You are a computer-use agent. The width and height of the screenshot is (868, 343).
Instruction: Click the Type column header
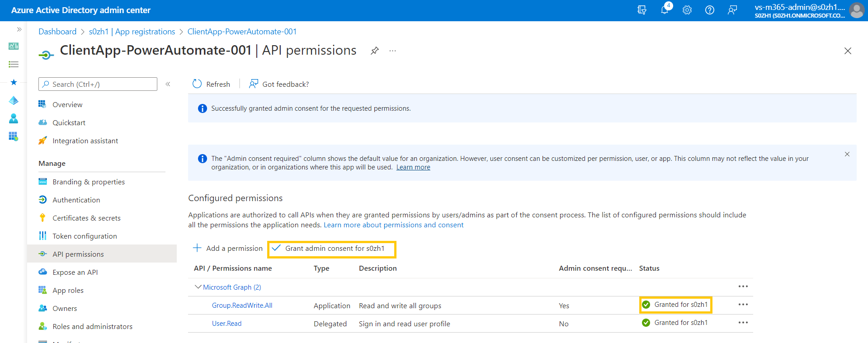coord(321,268)
